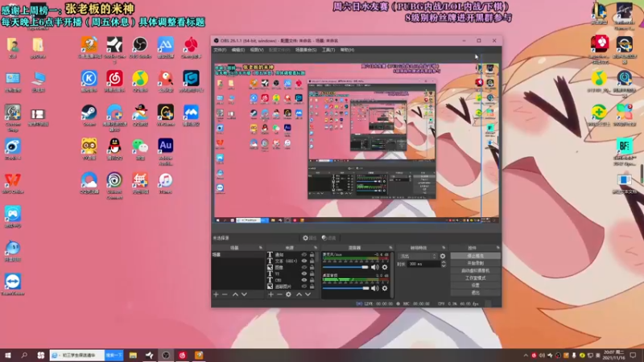Pop out the Audio Mixer dock
644x362 pixels.
pos(390,248)
